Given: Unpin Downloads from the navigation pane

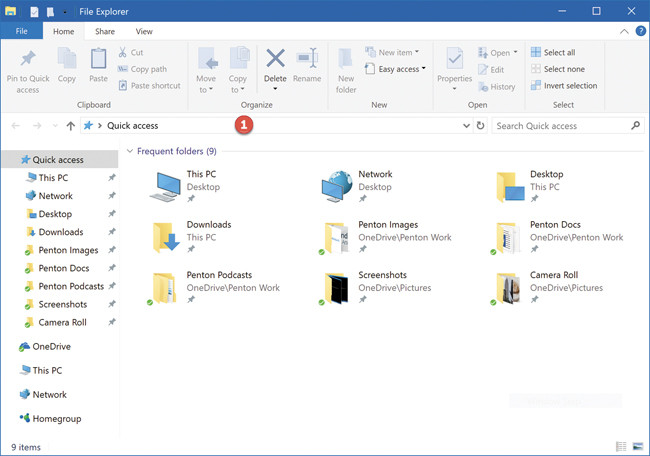Looking at the screenshot, I should click(x=112, y=233).
